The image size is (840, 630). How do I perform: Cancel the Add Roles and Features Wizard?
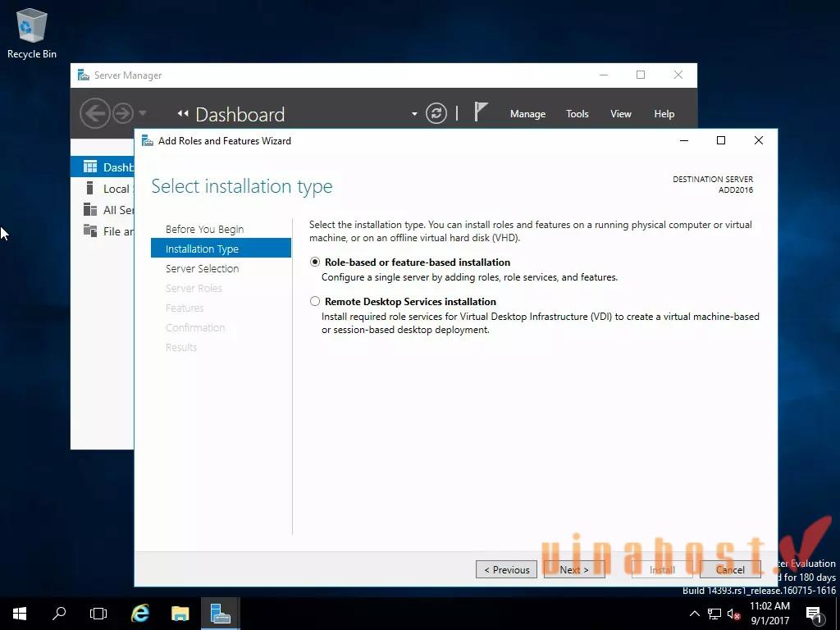(x=729, y=568)
